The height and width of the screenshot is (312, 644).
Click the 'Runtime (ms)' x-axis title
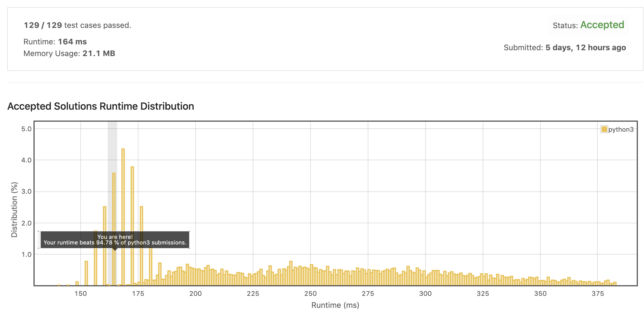(335, 305)
